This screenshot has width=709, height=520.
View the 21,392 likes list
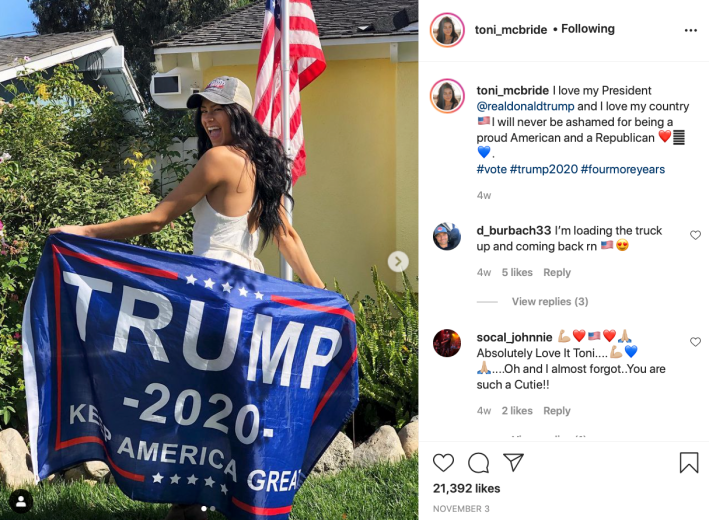click(x=466, y=488)
